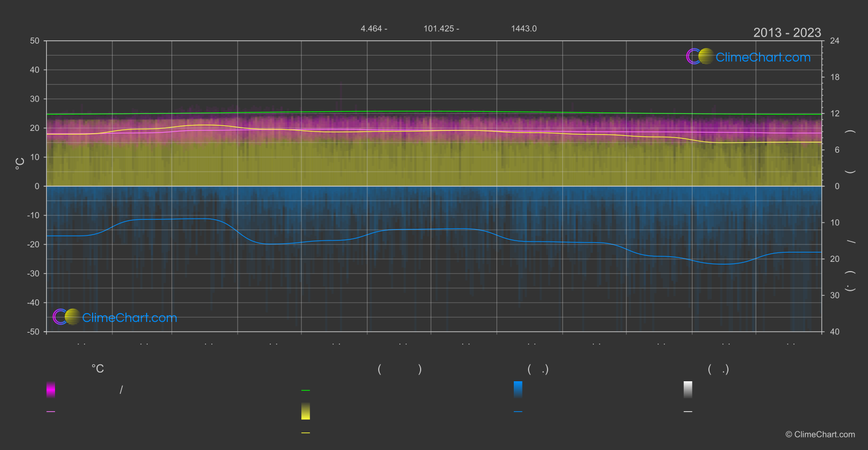Viewport: 868px width, 450px height.
Task: Click the © ClimeChart.com copyright notice
Action: [820, 434]
